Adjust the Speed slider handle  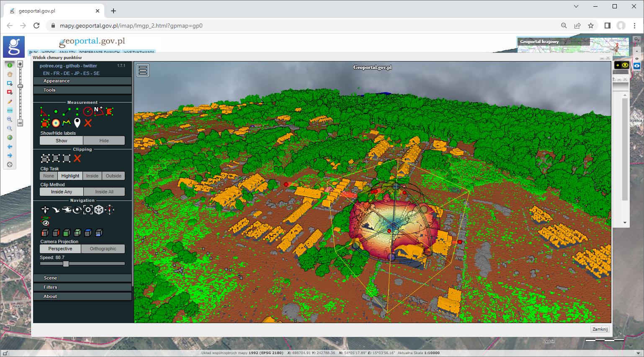click(x=66, y=264)
